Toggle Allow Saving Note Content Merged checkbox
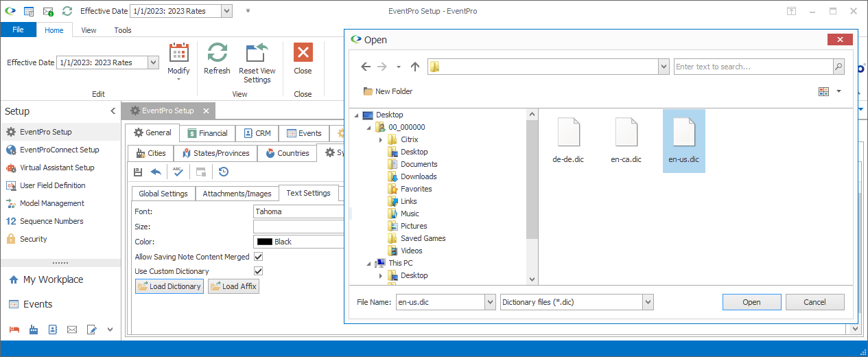Image resolution: width=868 pixels, height=357 pixels. click(x=259, y=256)
